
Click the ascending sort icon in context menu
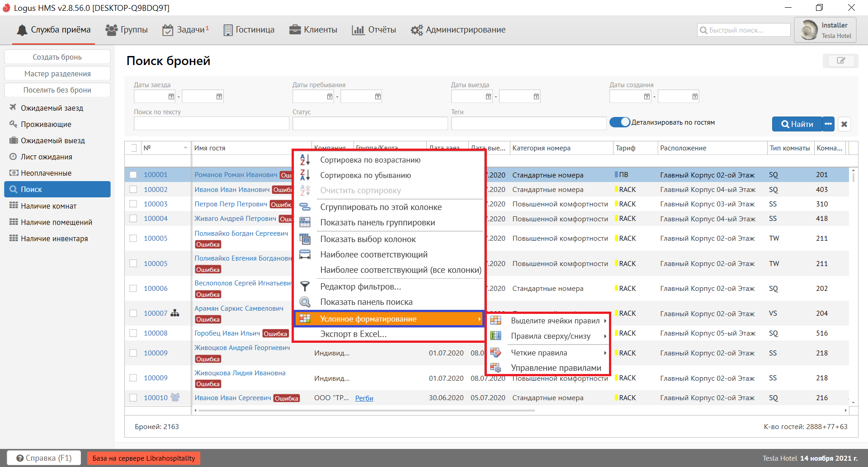tap(305, 160)
